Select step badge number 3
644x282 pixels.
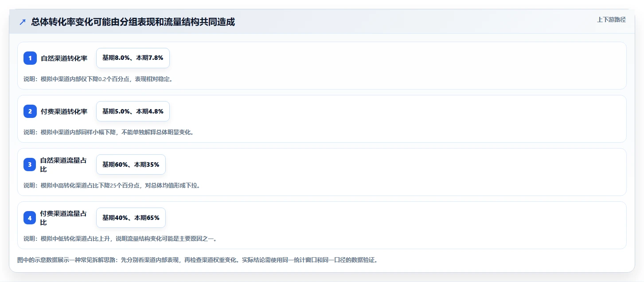[x=30, y=164]
